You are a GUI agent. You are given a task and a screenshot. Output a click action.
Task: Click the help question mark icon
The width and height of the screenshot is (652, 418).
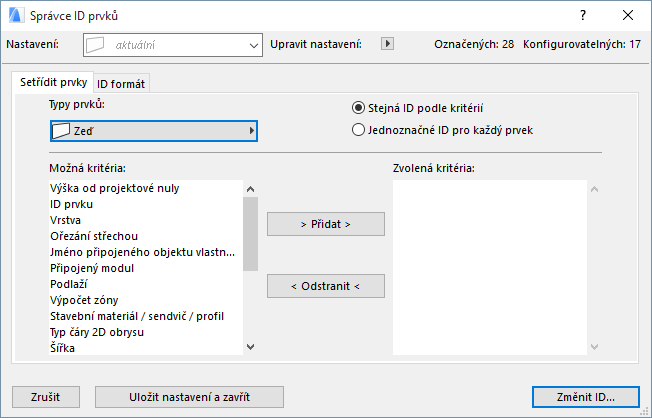(583, 16)
